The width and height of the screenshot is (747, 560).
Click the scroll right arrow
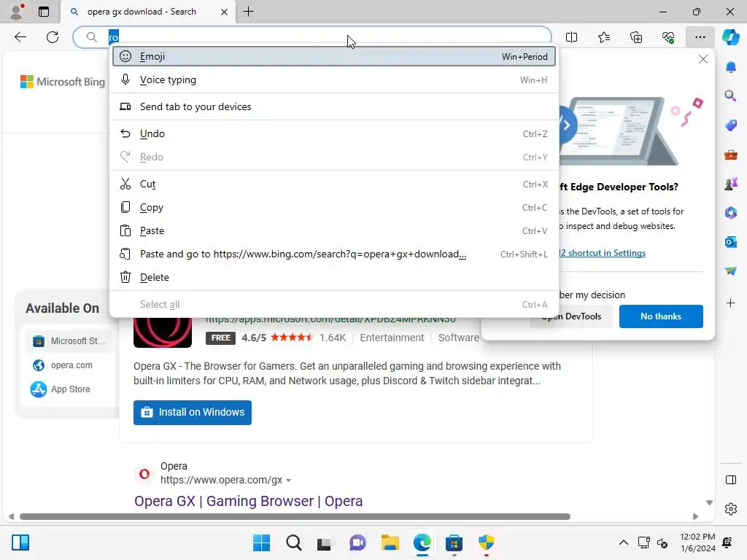point(695,517)
